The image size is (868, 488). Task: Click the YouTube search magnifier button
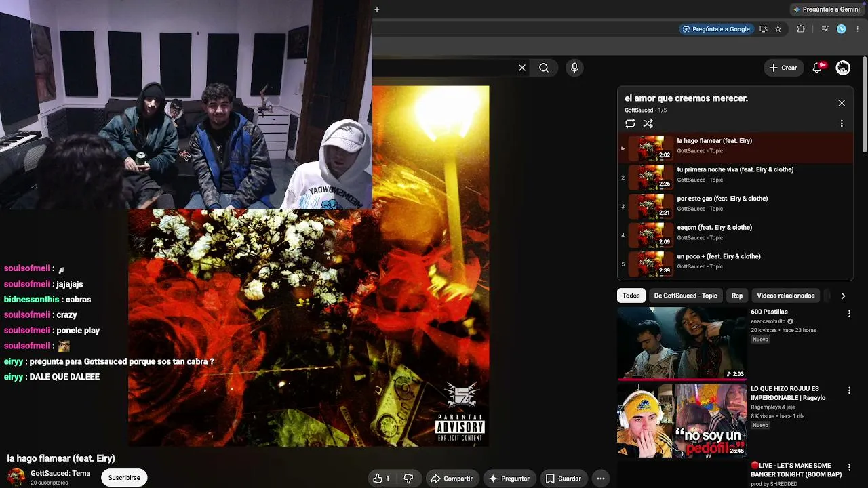[x=544, y=68]
